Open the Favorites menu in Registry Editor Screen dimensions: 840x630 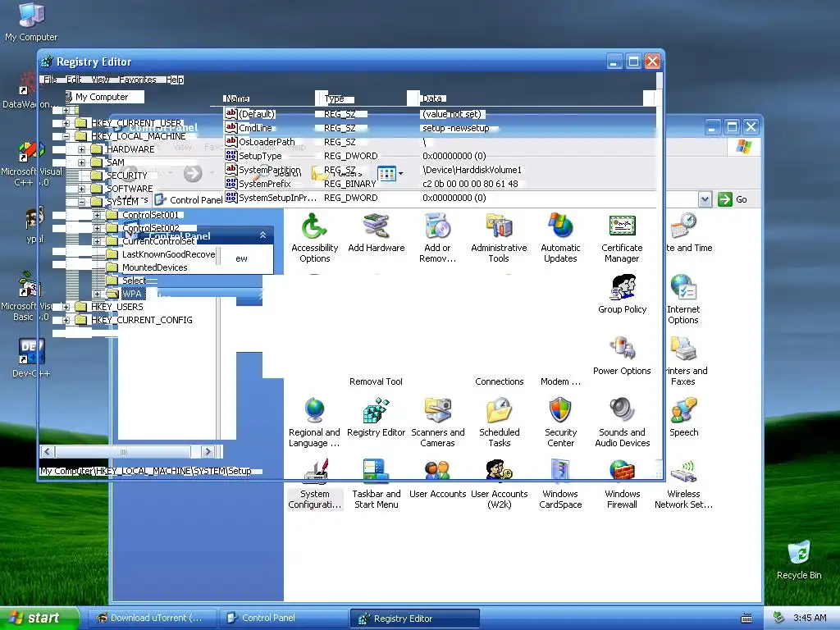(x=138, y=80)
